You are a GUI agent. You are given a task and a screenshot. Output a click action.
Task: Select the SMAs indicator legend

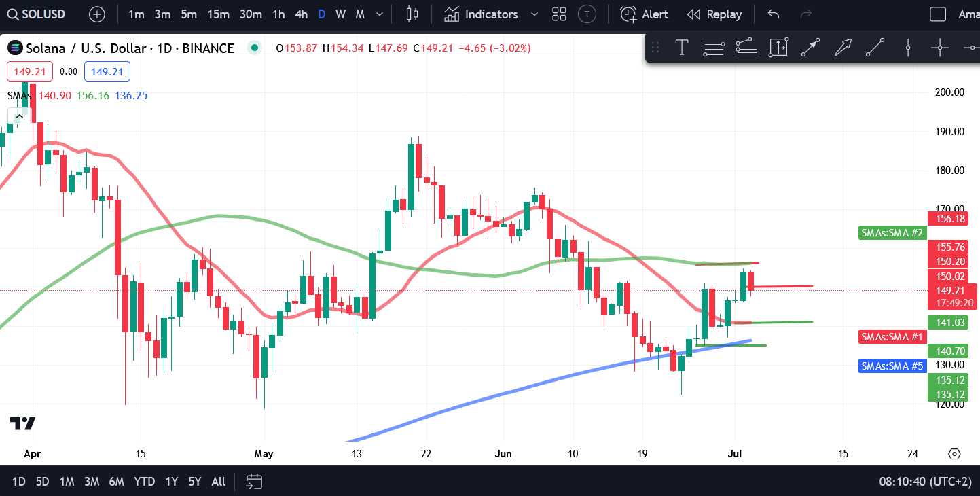click(19, 96)
